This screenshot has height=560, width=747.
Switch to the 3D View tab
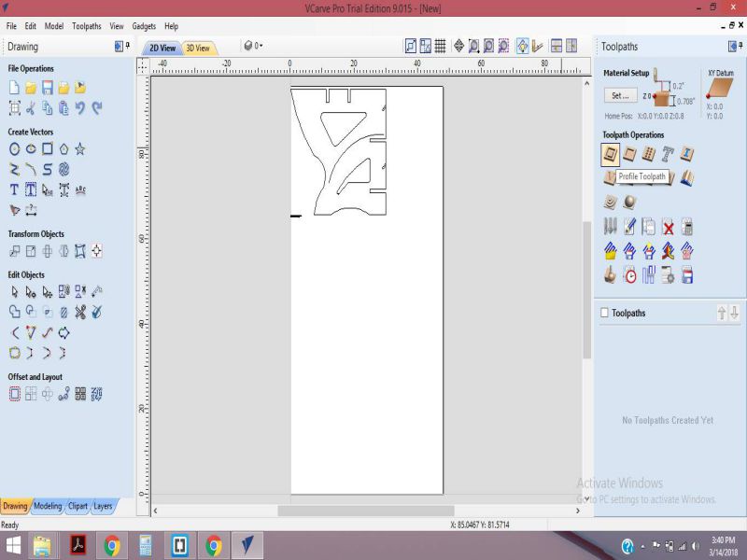(x=197, y=48)
